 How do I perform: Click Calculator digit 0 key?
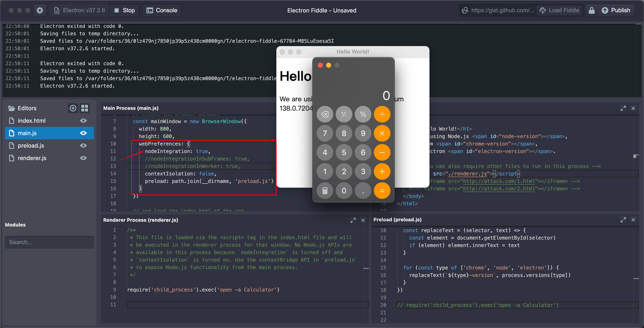tap(344, 191)
